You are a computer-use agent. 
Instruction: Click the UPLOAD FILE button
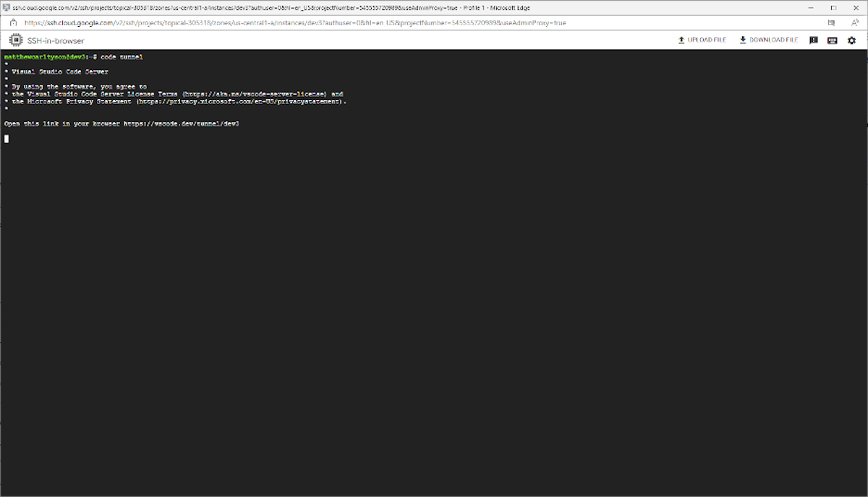[702, 40]
